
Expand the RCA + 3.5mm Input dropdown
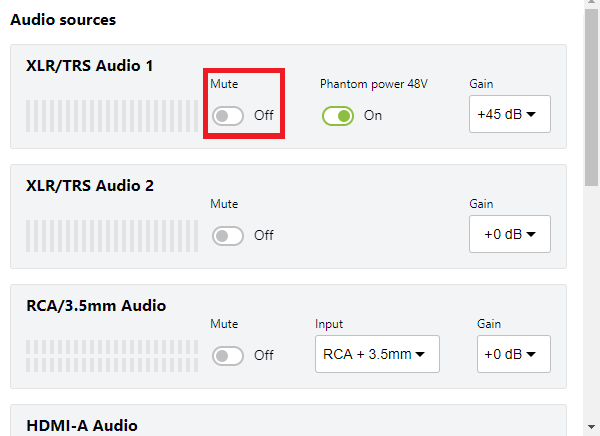[x=377, y=354]
